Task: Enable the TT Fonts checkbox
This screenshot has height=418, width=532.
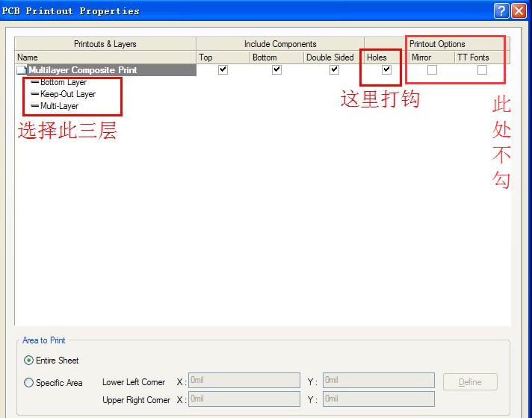Action: (x=482, y=70)
